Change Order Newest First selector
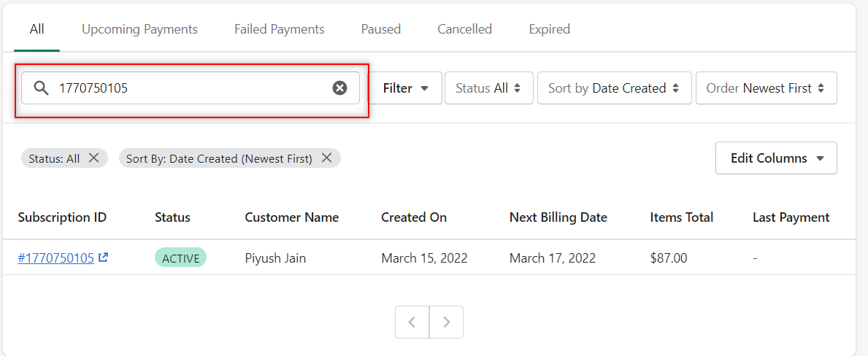 [766, 88]
